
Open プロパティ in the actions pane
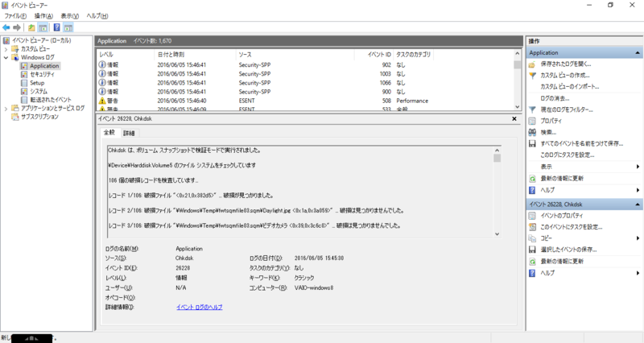551,122
